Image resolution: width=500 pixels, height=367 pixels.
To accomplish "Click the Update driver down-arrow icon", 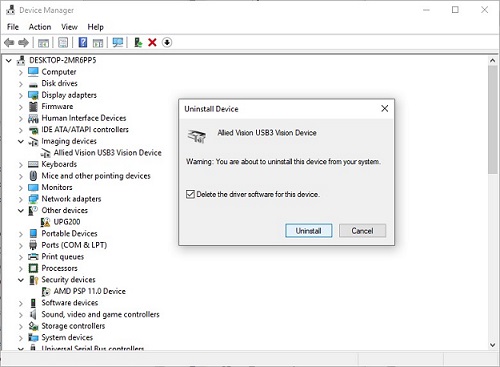I will (167, 42).
